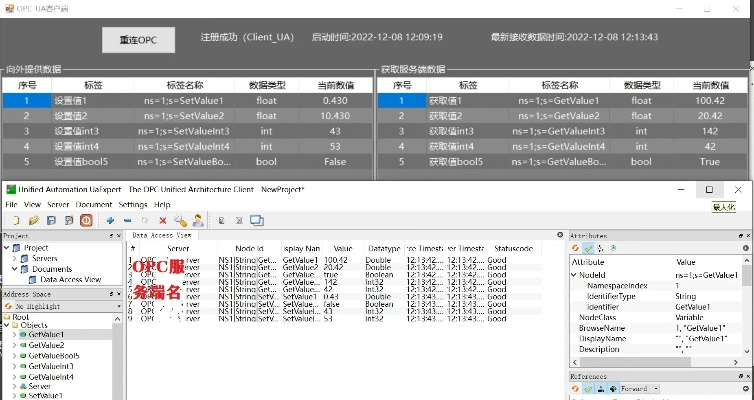Click the user identity toolbar icon
Viewport: 754px width, 400px height.
[198, 220]
